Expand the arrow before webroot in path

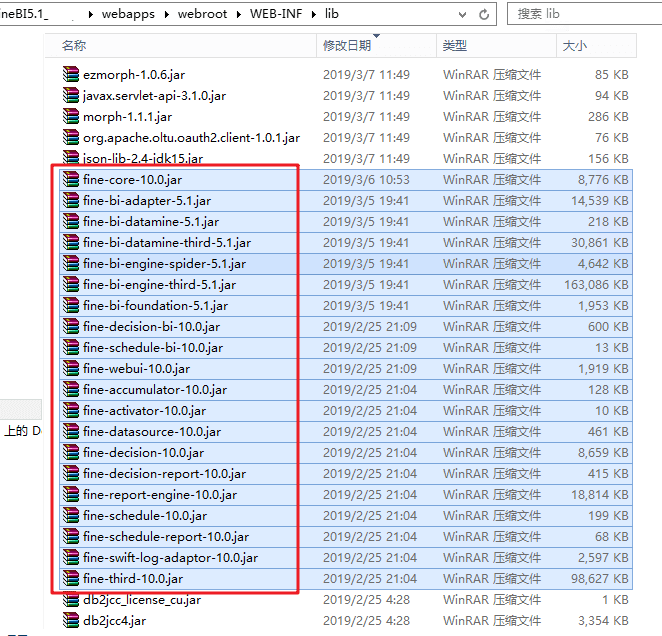(x=167, y=14)
